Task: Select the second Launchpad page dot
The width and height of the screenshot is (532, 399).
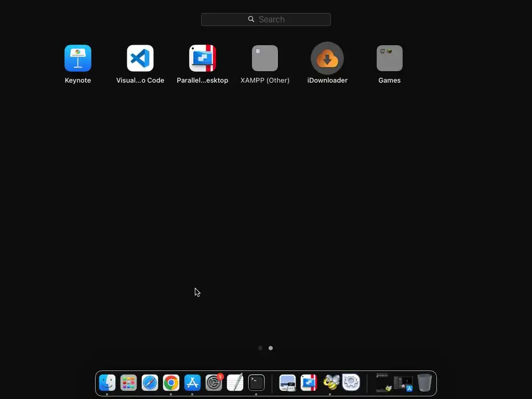Action: pyautogui.click(x=271, y=348)
